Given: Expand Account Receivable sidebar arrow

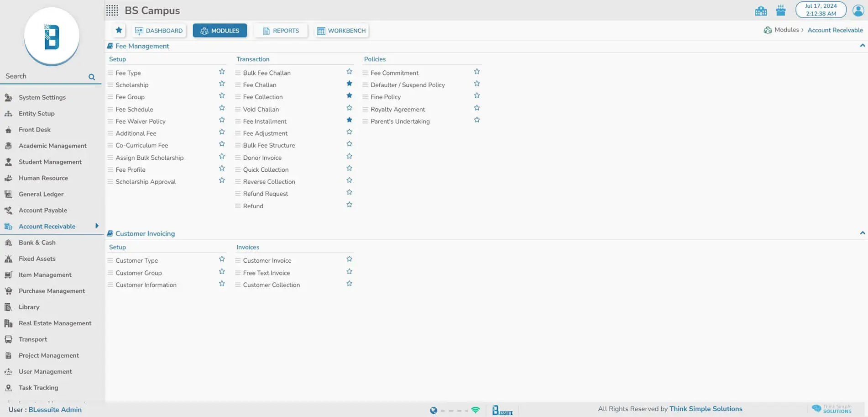Looking at the screenshot, I should click(97, 226).
